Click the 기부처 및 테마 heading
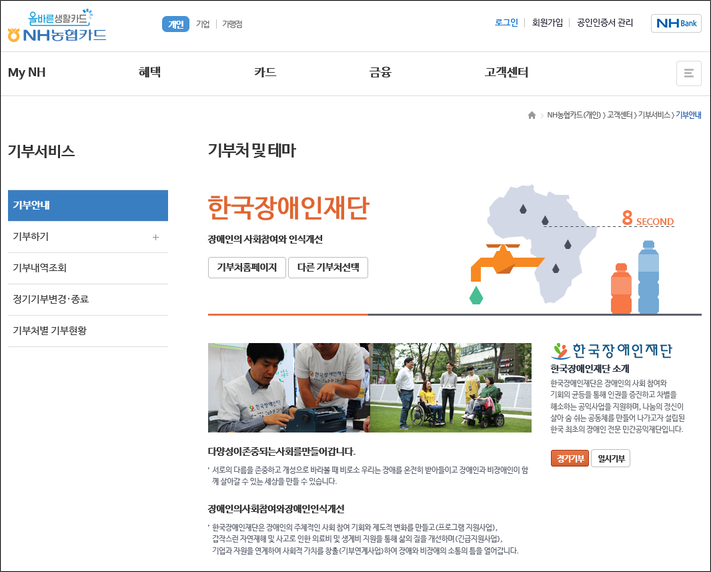Viewport: 711px width, 572px height. point(252,151)
